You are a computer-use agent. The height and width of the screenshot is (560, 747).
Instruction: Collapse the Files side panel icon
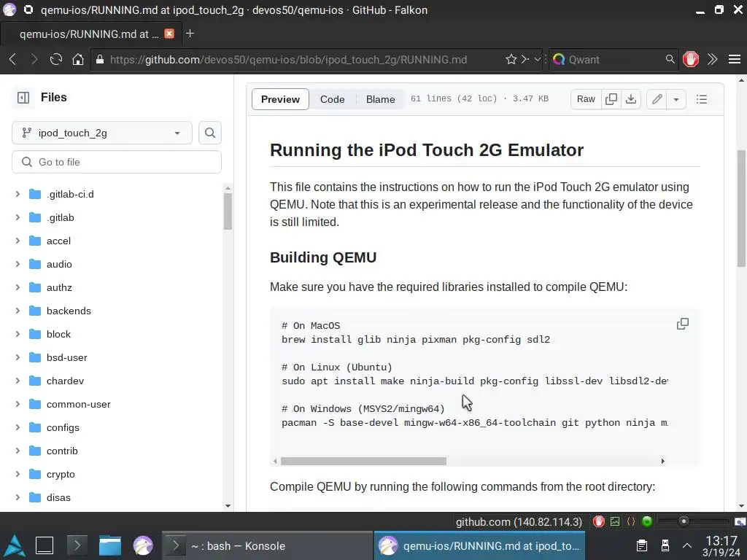click(x=23, y=98)
